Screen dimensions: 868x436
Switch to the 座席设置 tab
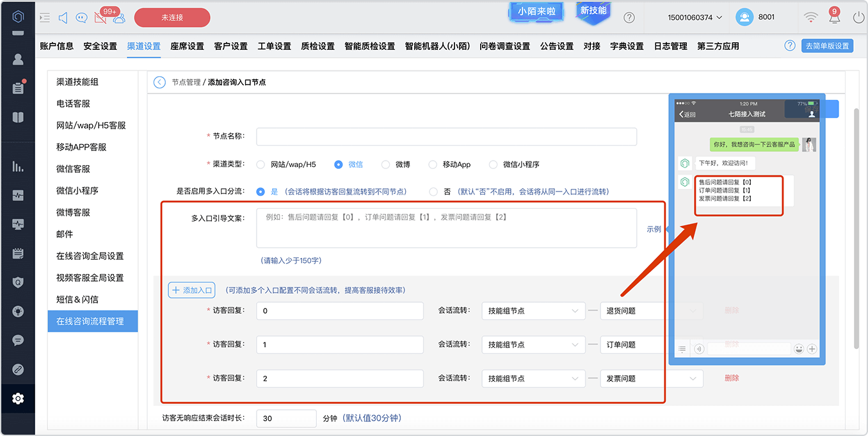pos(187,46)
